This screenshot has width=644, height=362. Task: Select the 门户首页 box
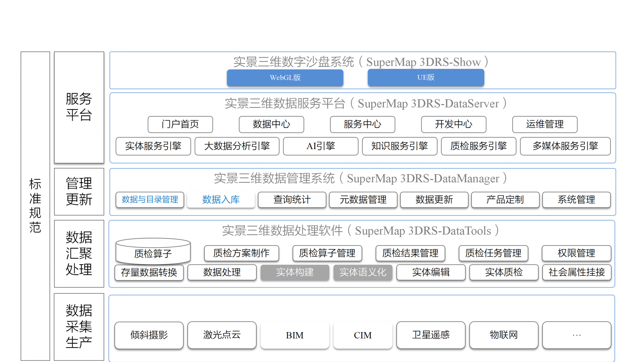180,124
